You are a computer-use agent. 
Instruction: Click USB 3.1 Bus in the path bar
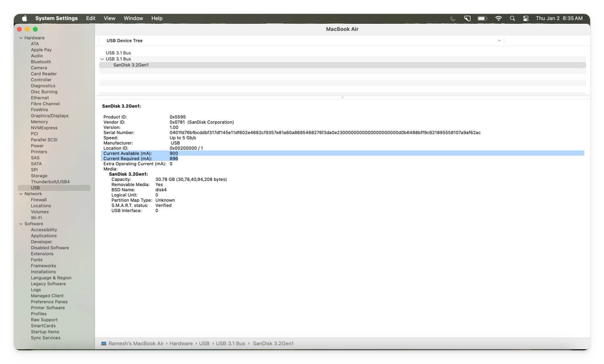230,343
